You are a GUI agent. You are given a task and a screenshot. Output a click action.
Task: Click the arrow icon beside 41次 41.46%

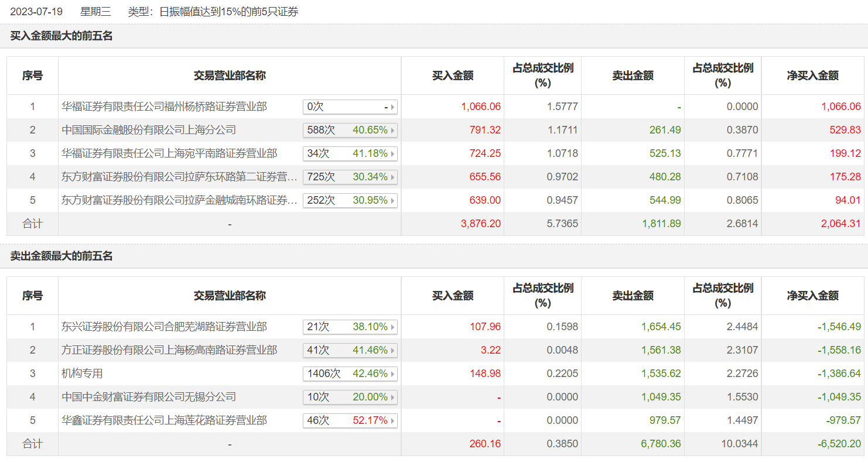(x=392, y=350)
